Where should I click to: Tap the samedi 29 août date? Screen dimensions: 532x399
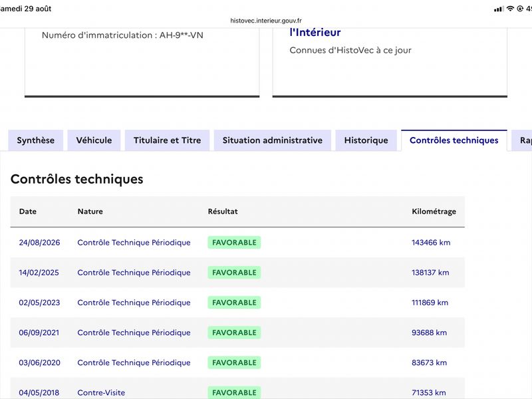26,9
